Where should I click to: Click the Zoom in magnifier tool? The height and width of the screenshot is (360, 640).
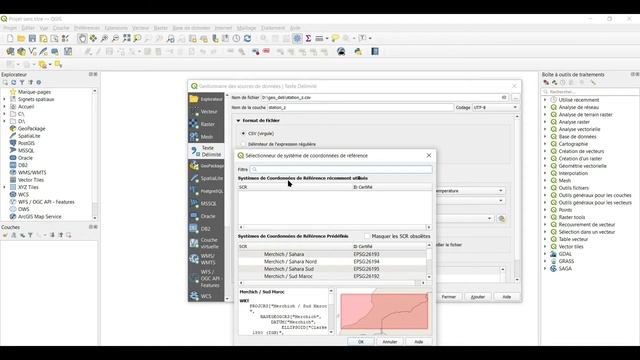tap(104, 38)
